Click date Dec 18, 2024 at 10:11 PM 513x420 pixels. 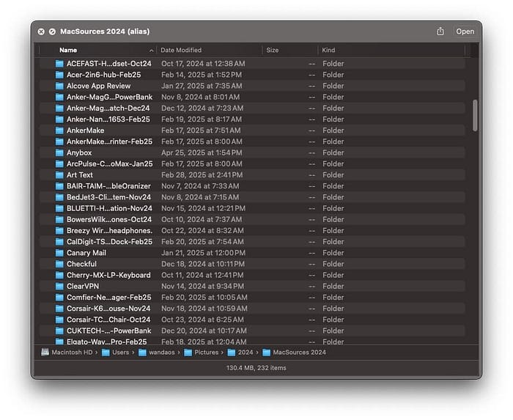[203, 264]
